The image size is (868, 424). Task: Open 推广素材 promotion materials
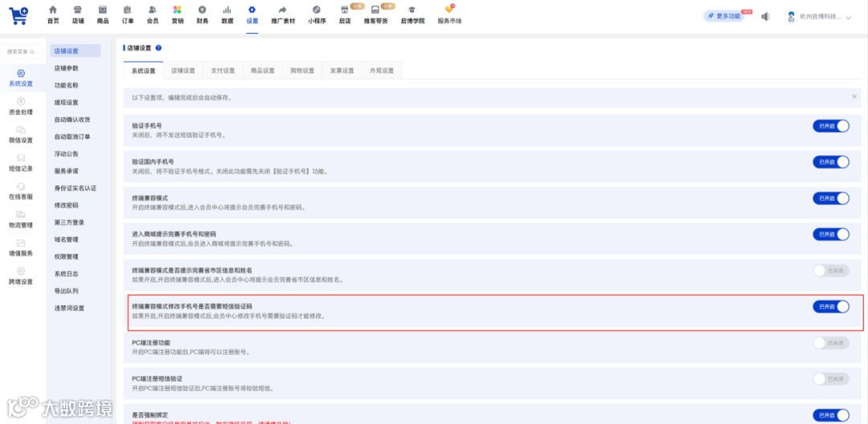(283, 15)
